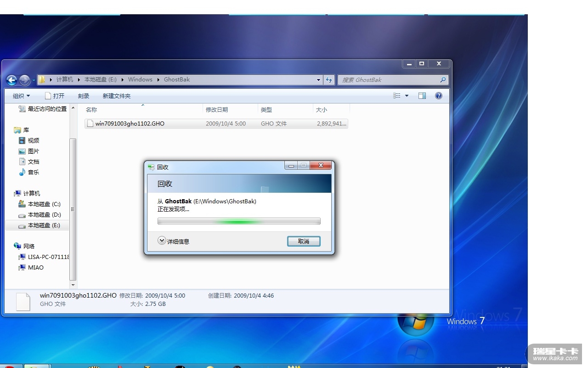Change the view with the view icon

(x=397, y=96)
